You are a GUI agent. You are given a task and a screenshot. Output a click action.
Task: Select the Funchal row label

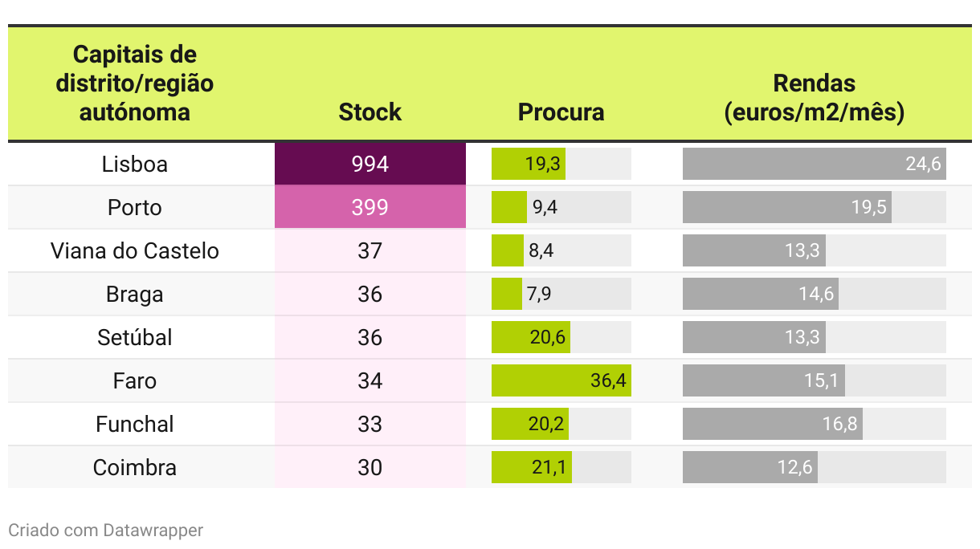point(135,425)
